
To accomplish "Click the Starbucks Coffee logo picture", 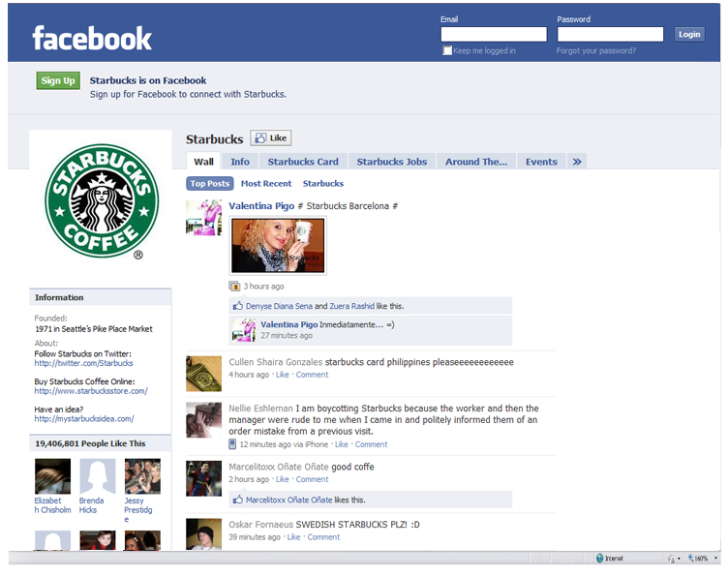I will 102,200.
